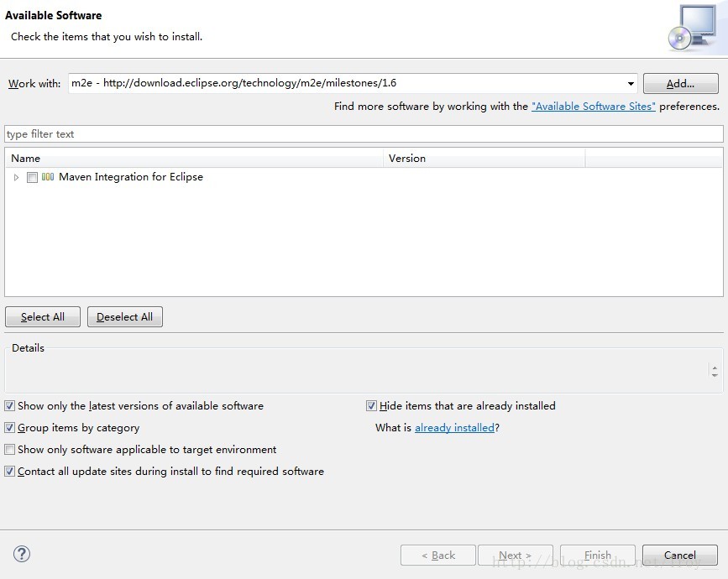Image resolution: width=728 pixels, height=579 pixels.
Task: Open the Work with site dropdown arrow
Action: 631,84
